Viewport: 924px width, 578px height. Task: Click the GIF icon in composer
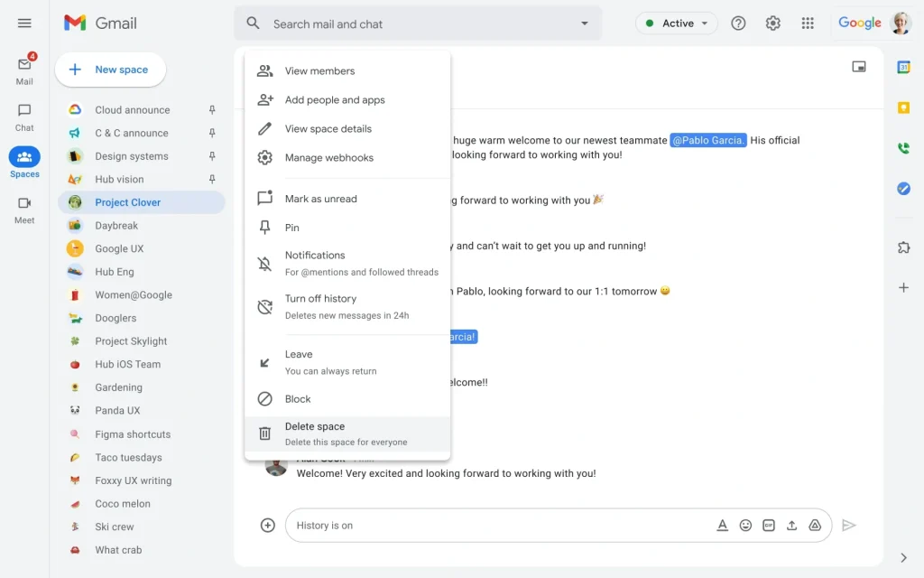pos(769,526)
